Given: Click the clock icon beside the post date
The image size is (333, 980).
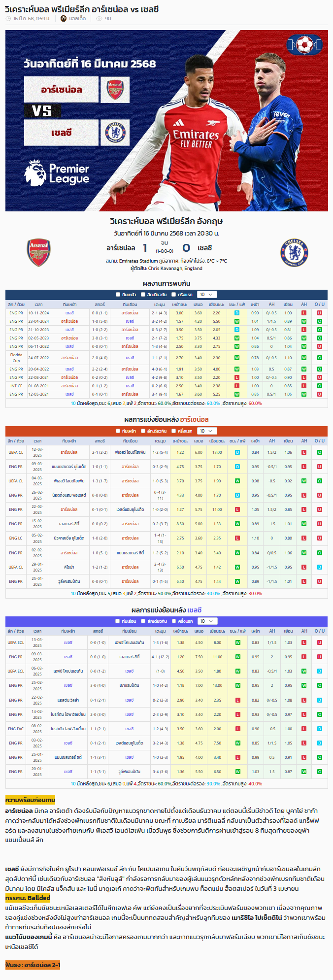Looking at the screenshot, I should click(8, 19).
